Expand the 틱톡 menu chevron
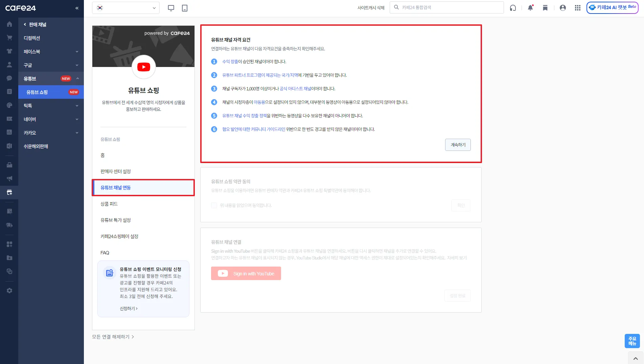Screen dimensions: 644x364 (x=77, y=106)
